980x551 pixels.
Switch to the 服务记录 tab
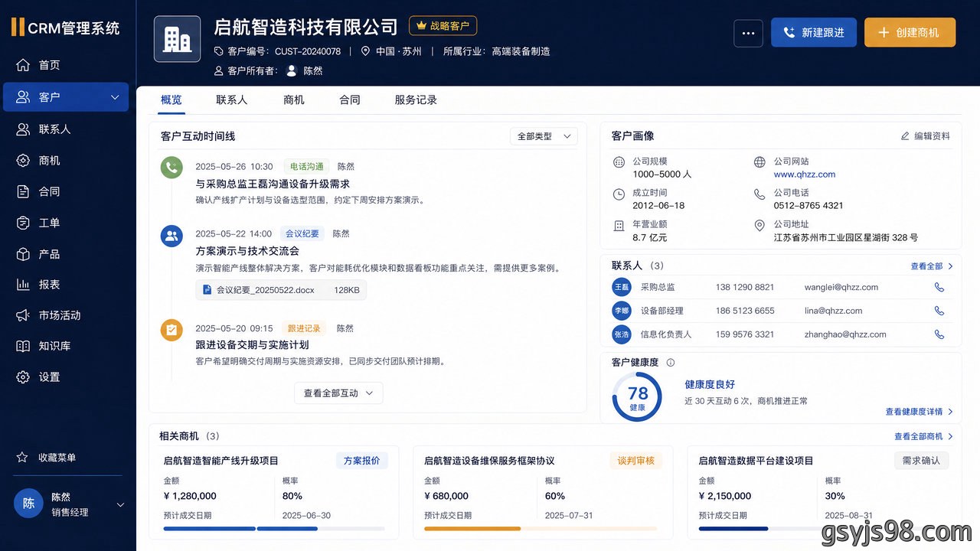[416, 100]
